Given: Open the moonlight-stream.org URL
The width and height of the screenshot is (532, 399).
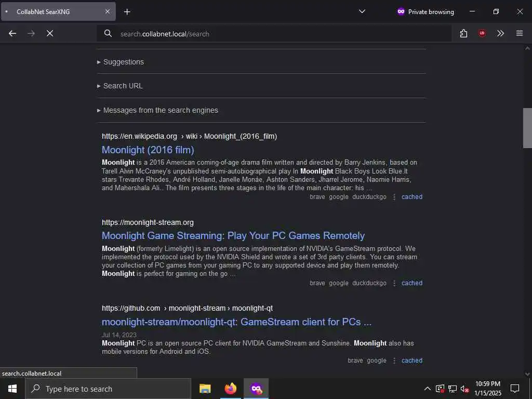Looking at the screenshot, I should pos(148,222).
